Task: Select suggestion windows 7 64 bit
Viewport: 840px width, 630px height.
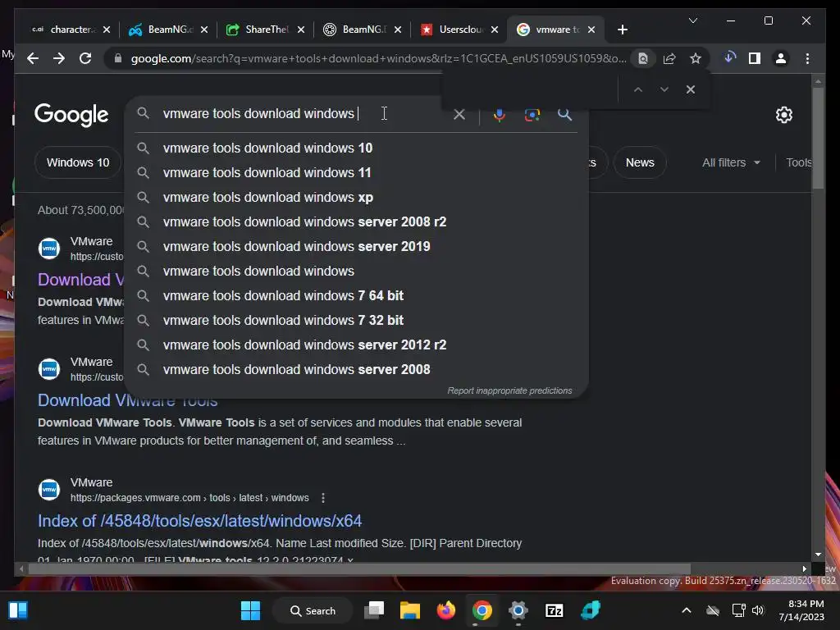Action: [356, 295]
